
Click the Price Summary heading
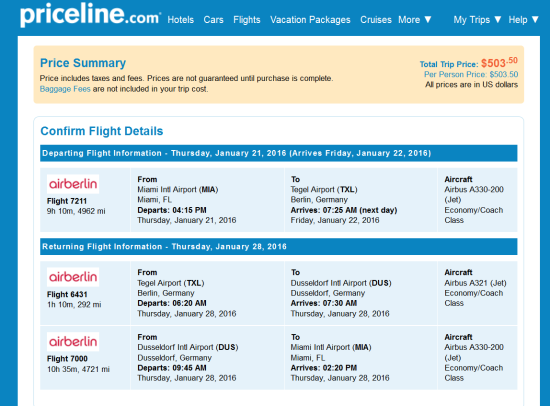click(83, 63)
